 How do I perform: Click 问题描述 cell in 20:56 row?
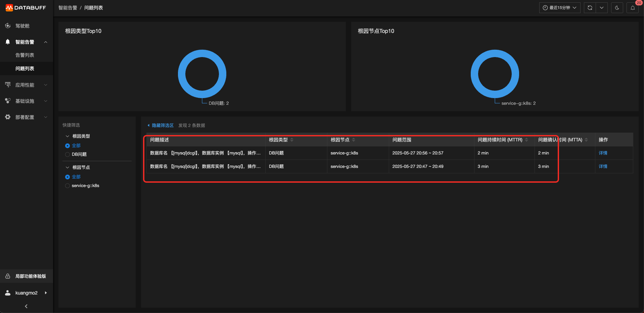click(x=205, y=153)
